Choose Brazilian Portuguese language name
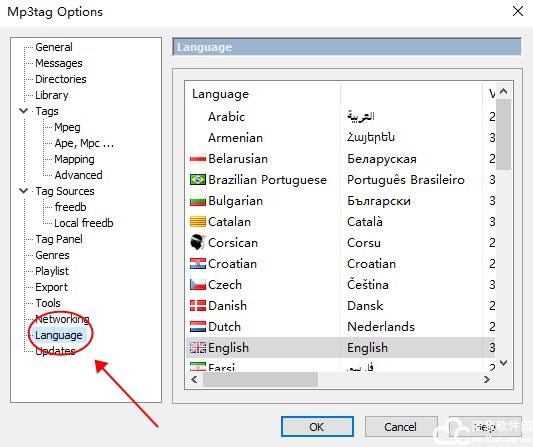The width and height of the screenshot is (533, 447). point(267,179)
